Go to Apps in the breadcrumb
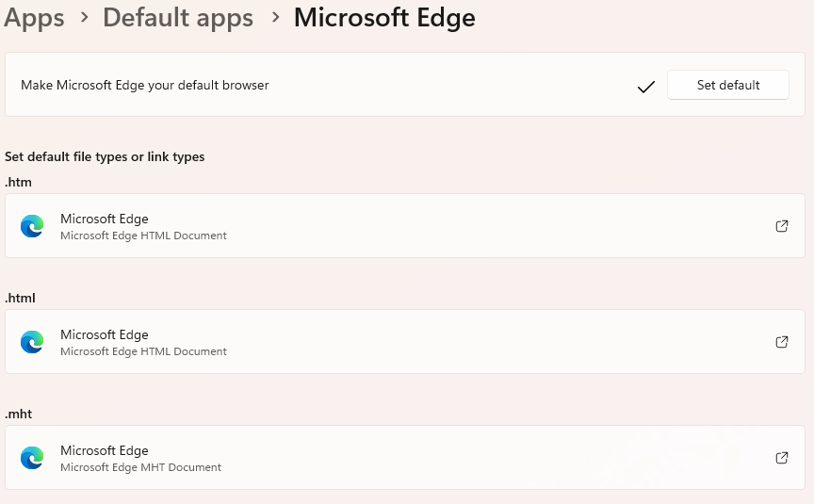The image size is (814, 504). [34, 18]
